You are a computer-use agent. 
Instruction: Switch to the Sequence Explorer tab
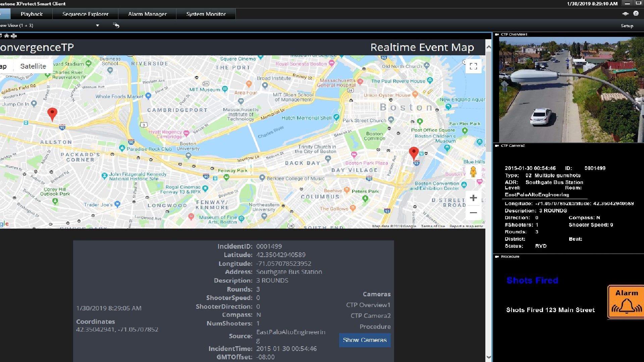[85, 14]
